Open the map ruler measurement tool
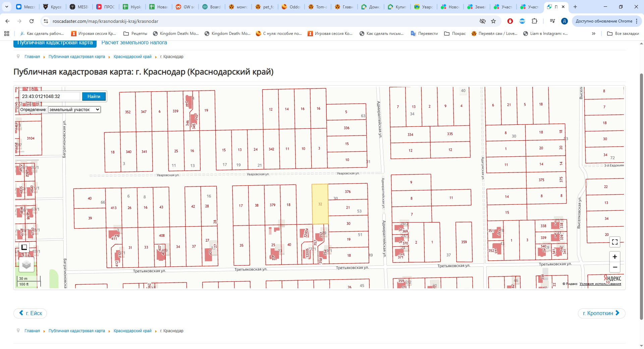Image resolution: width=644 pixels, height=349 pixels. click(x=24, y=247)
